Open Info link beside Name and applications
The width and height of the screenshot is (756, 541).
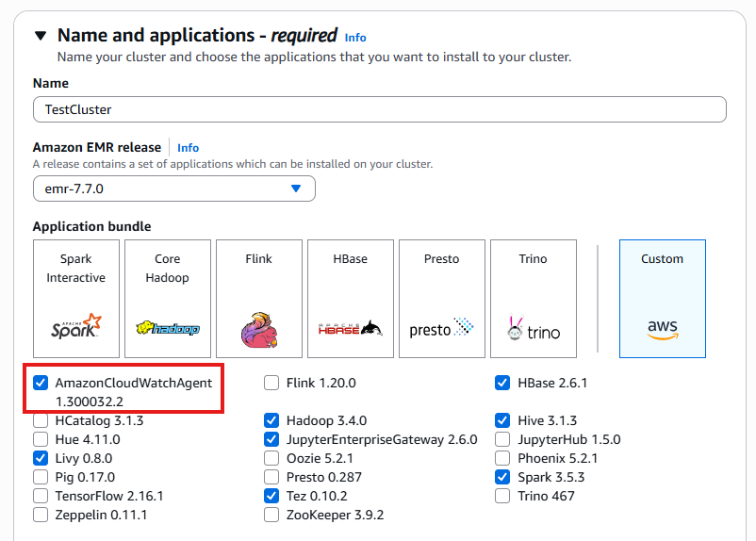pyautogui.click(x=355, y=38)
